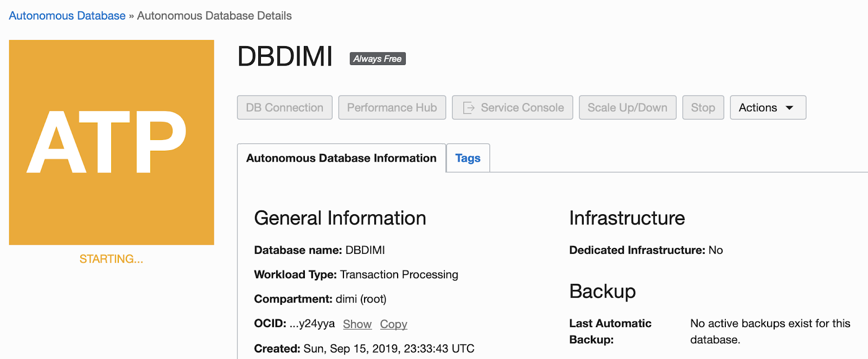The image size is (868, 359).
Task: Click the DBDIMI page title
Action: (x=285, y=56)
